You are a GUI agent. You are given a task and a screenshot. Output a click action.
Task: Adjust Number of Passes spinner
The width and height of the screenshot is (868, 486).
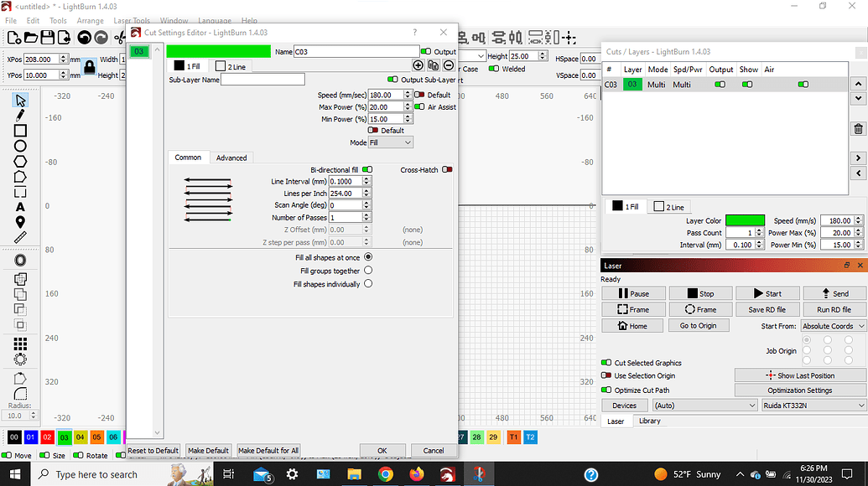point(366,217)
